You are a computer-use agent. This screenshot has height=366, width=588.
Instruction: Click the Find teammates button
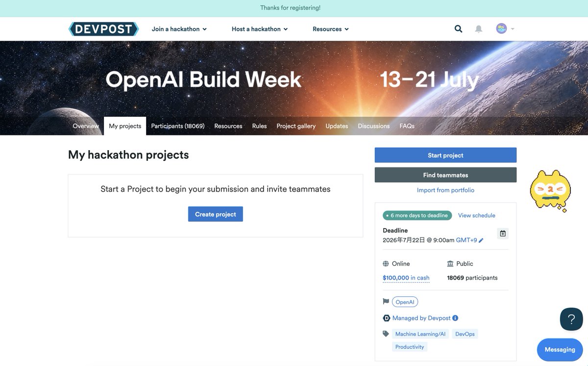pyautogui.click(x=445, y=175)
